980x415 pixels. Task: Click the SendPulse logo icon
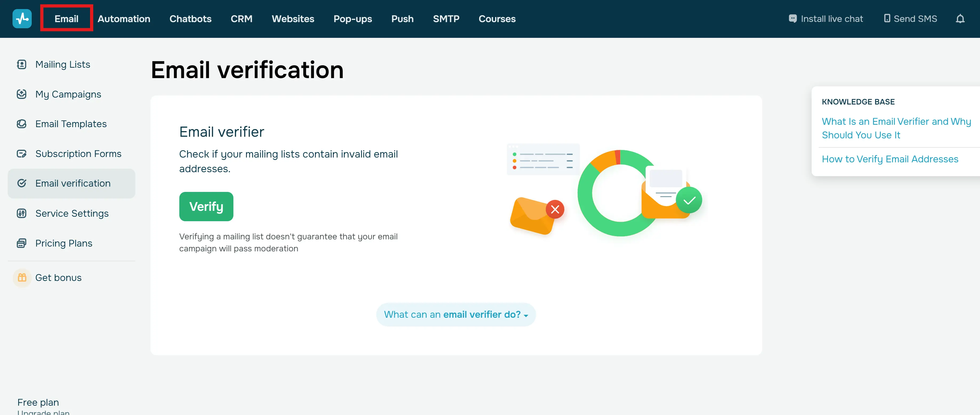tap(22, 19)
